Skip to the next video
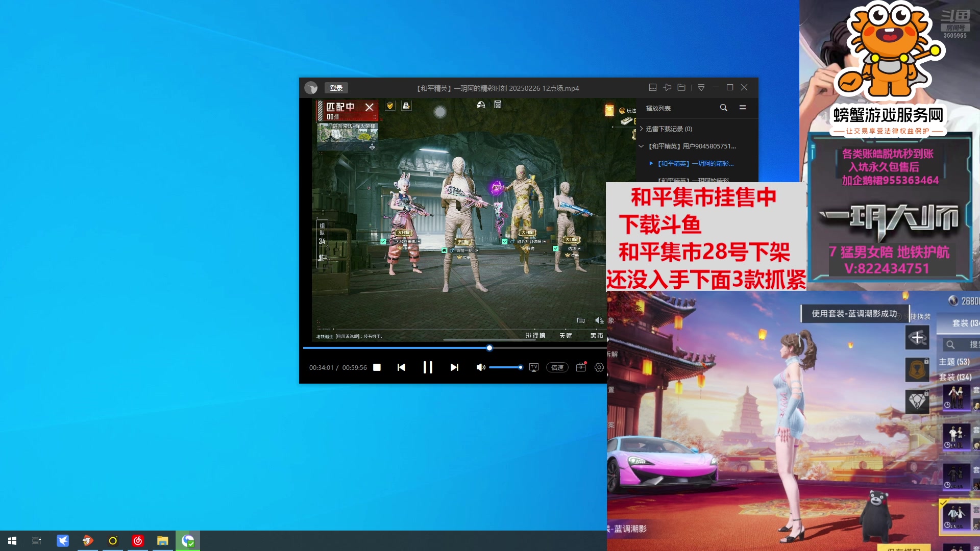Viewport: 980px width, 551px height. (454, 367)
